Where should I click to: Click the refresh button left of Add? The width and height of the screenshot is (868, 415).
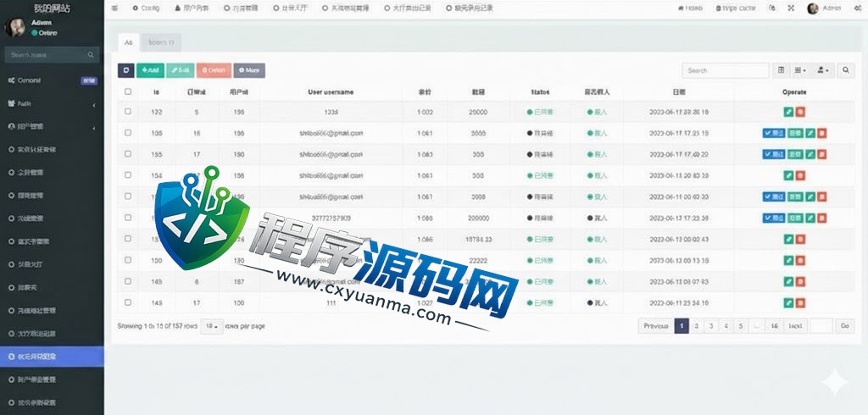tap(126, 70)
